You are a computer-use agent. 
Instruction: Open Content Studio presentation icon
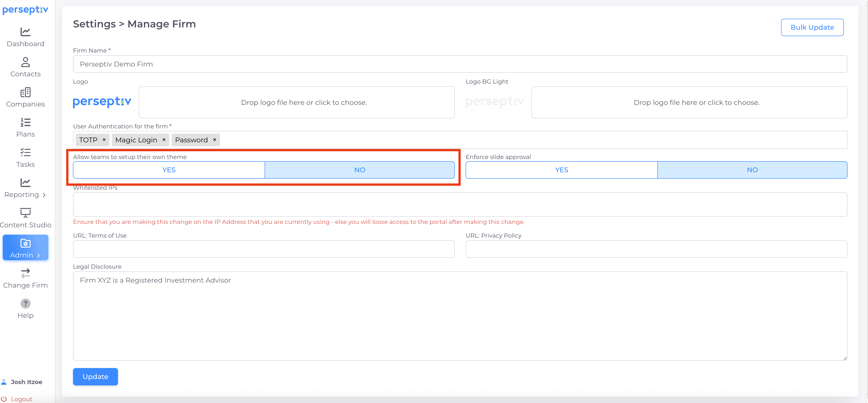point(25,213)
